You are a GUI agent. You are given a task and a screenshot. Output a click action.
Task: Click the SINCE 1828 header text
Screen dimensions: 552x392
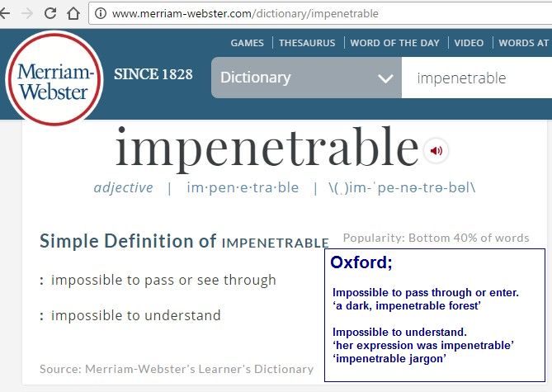(153, 74)
